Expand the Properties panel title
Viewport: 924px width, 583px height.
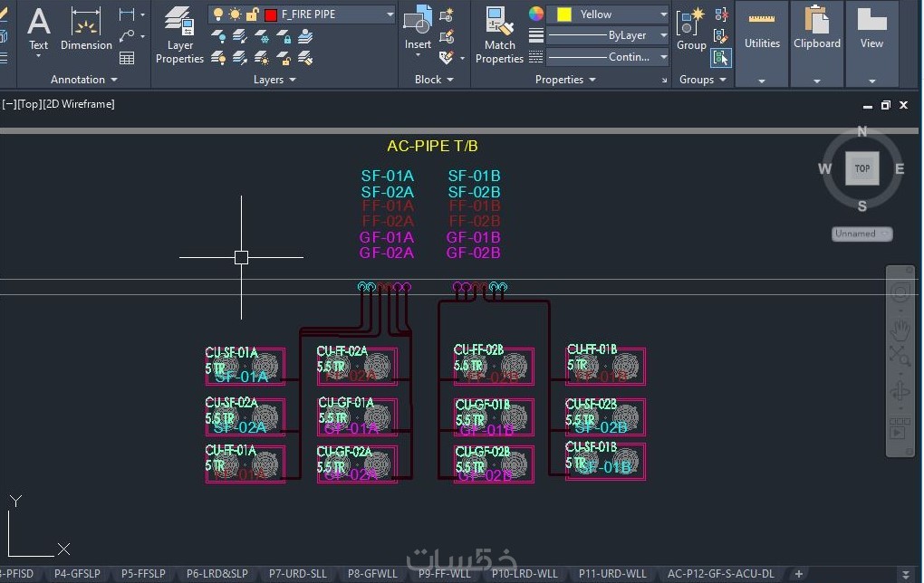coord(565,80)
